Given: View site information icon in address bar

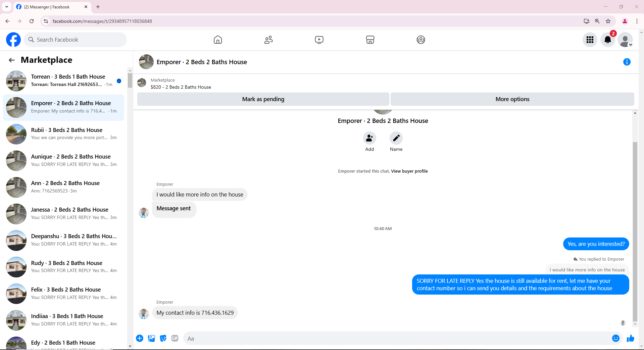Looking at the screenshot, I should click(46, 21).
